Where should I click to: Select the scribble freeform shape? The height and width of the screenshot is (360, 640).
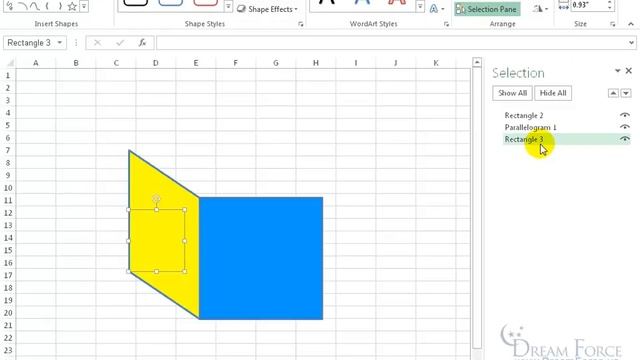coord(10,6)
